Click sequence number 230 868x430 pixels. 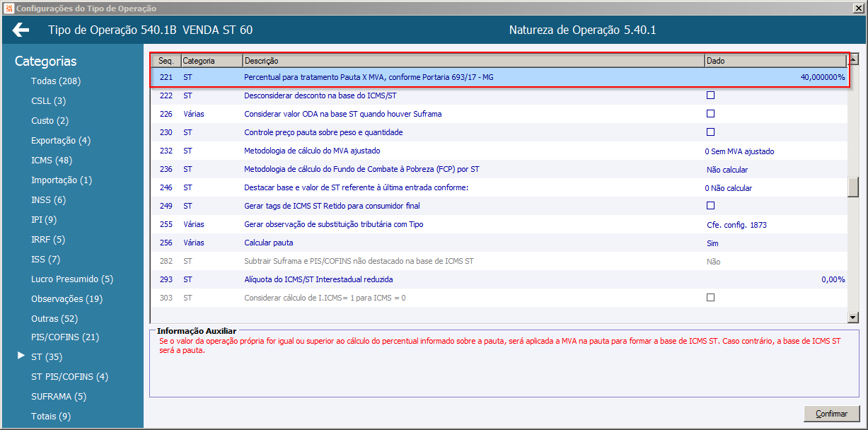166,132
